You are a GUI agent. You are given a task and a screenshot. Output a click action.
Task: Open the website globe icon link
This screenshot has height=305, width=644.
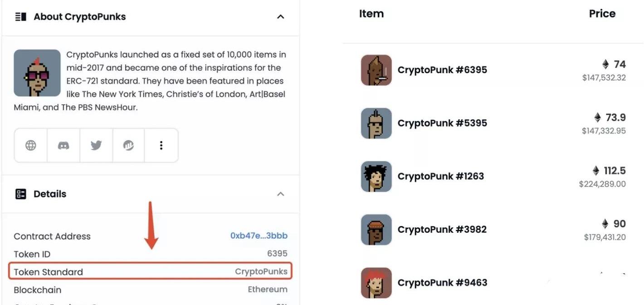(x=31, y=145)
